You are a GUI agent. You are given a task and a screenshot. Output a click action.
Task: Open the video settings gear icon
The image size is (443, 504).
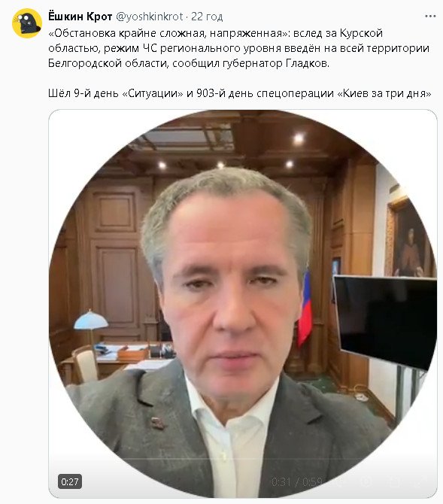366,481
